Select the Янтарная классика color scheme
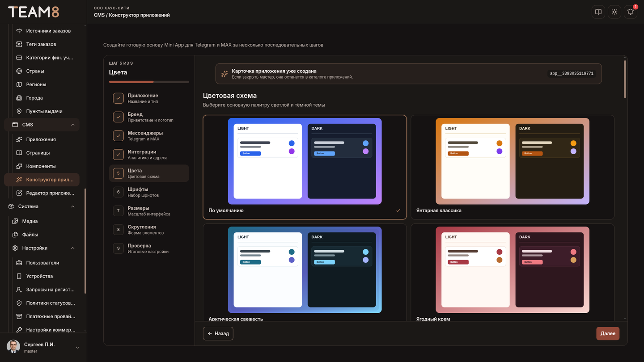Screen dimensions: 644x362 [x=513, y=167]
